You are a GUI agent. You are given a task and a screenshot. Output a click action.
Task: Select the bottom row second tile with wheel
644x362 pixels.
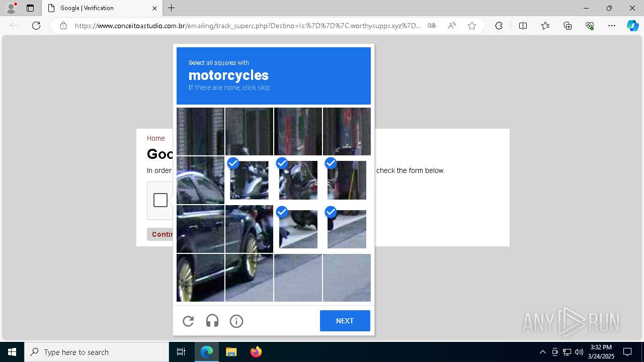(x=249, y=278)
